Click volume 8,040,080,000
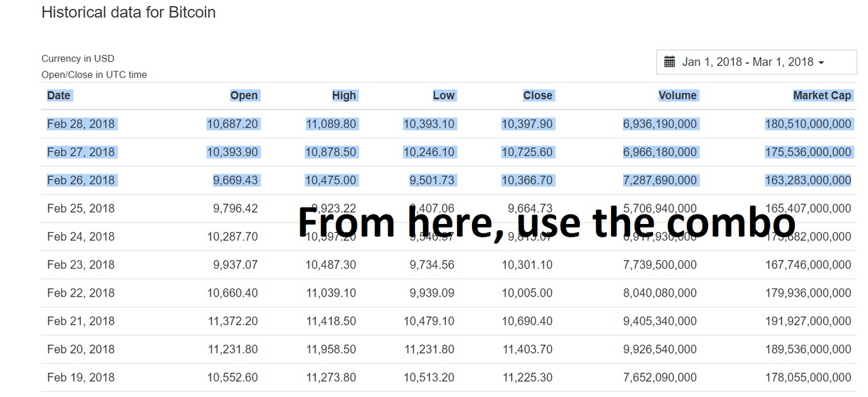The width and height of the screenshot is (868, 397). click(x=660, y=293)
